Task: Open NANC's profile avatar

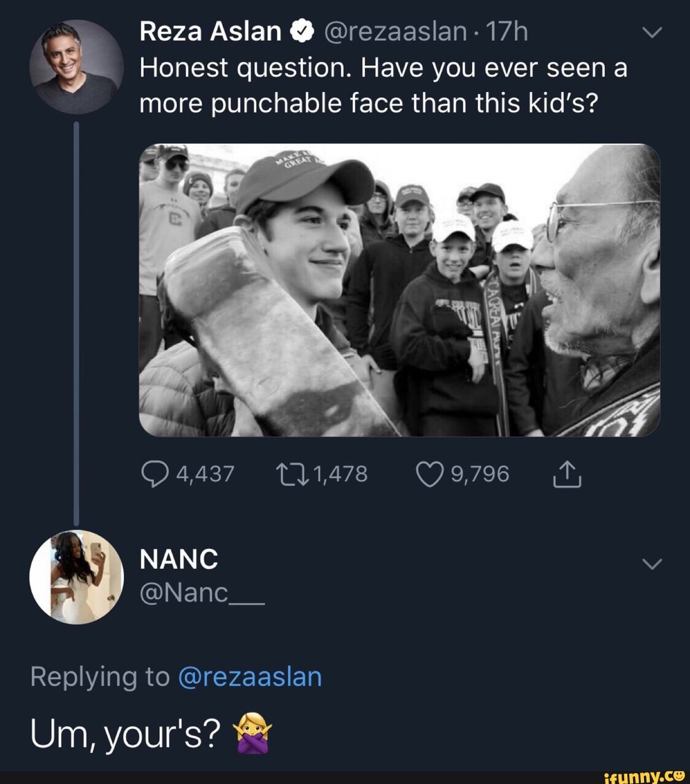Action: (x=75, y=576)
